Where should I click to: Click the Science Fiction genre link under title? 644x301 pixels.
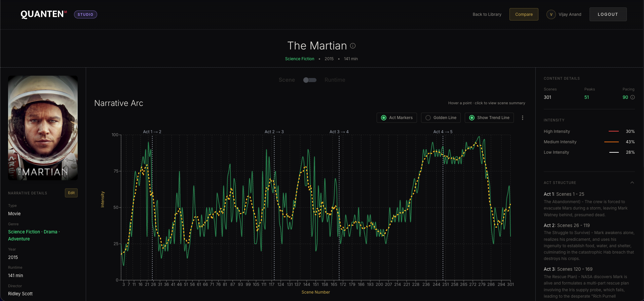(300, 59)
